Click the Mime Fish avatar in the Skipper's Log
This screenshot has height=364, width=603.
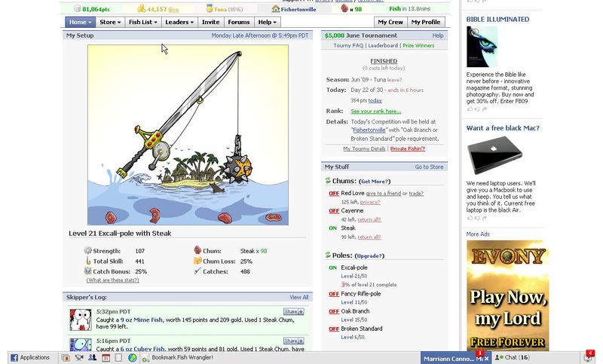coord(81,320)
